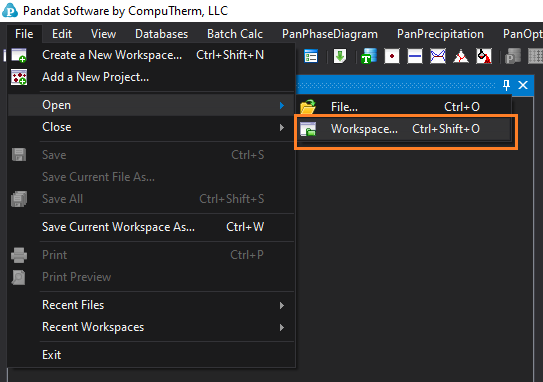The image size is (543, 382).
Task: Click the Print Preview menu entry
Action: [x=151, y=277]
